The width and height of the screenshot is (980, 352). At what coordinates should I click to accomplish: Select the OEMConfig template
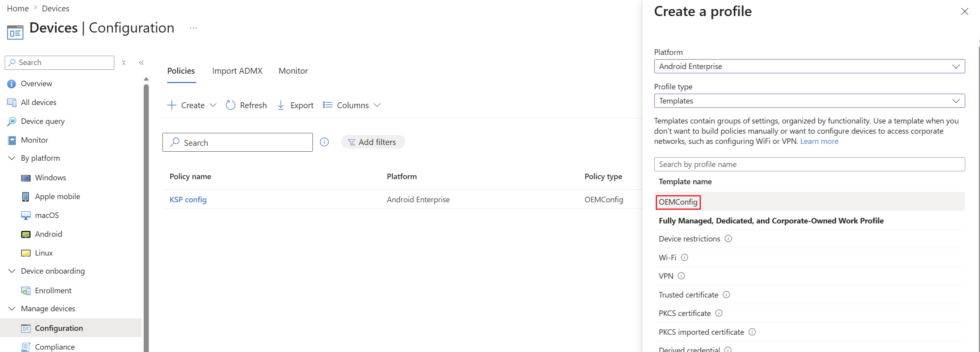point(678,202)
